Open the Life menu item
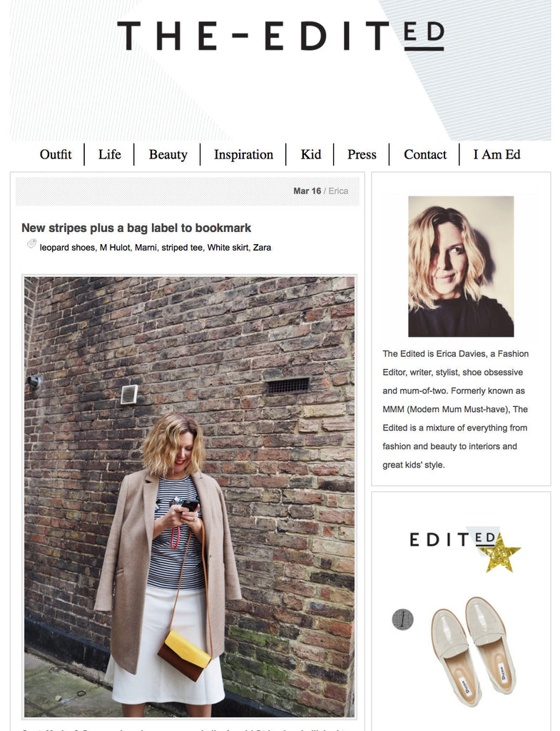 (x=109, y=154)
